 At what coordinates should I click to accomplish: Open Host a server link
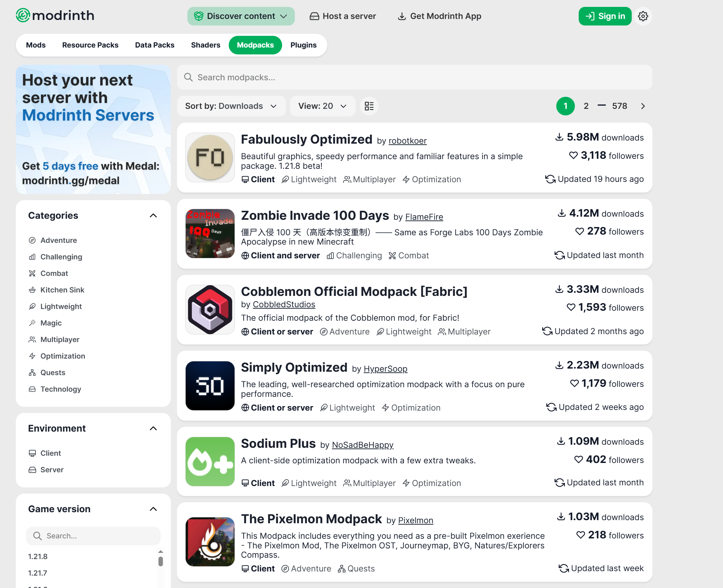click(342, 16)
